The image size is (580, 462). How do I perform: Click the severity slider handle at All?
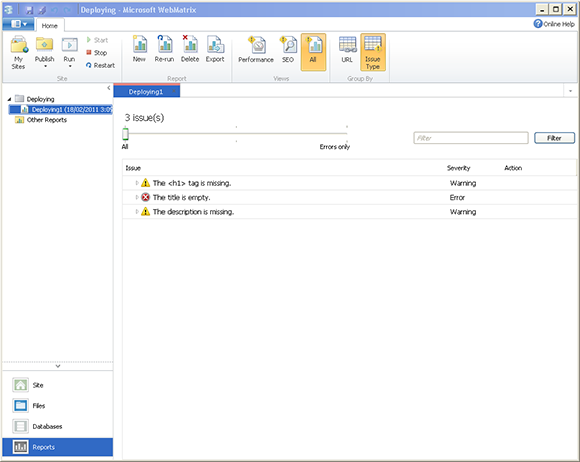[125, 134]
